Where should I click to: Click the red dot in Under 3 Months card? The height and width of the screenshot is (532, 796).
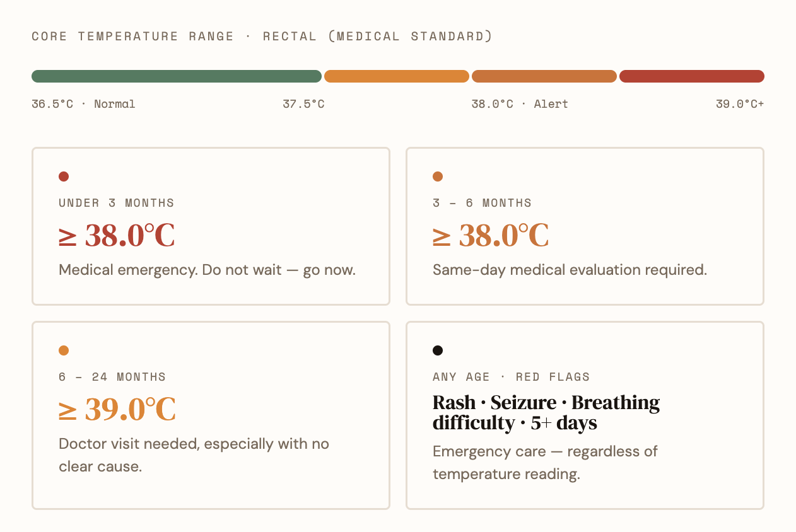(64, 176)
